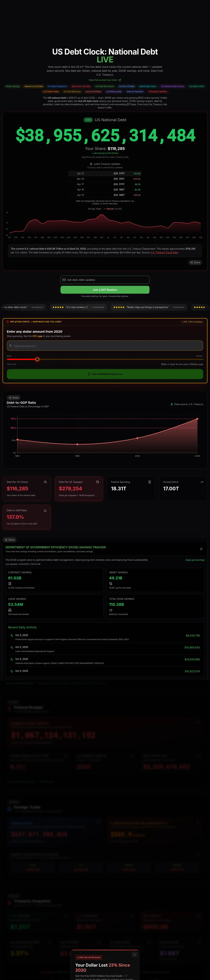Open the US Debt by Year tag
This screenshot has width=210, height=980.
[x=114, y=91]
